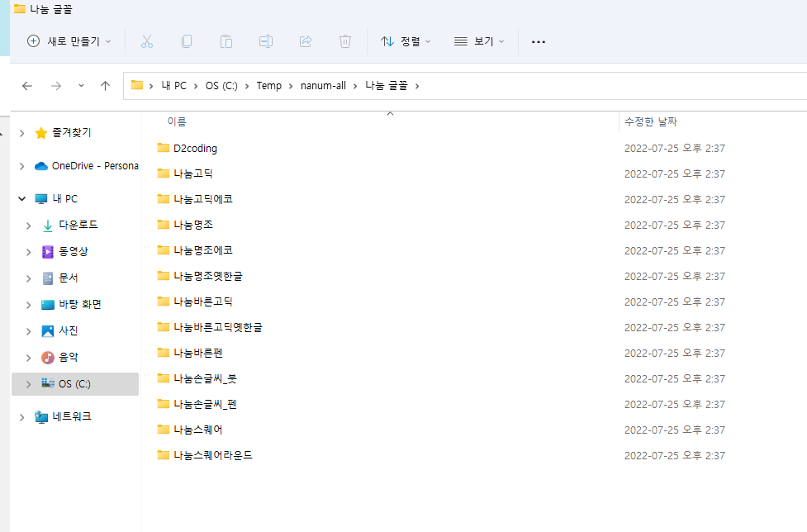Collapse the 내 PC tree node
Image resolution: width=807 pixels, height=532 pixels.
(21, 198)
